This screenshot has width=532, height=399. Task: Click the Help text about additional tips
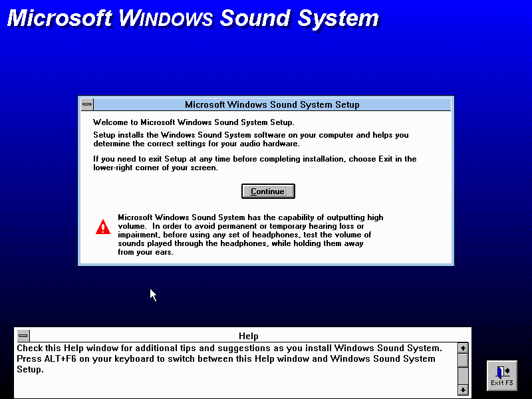pos(229,348)
